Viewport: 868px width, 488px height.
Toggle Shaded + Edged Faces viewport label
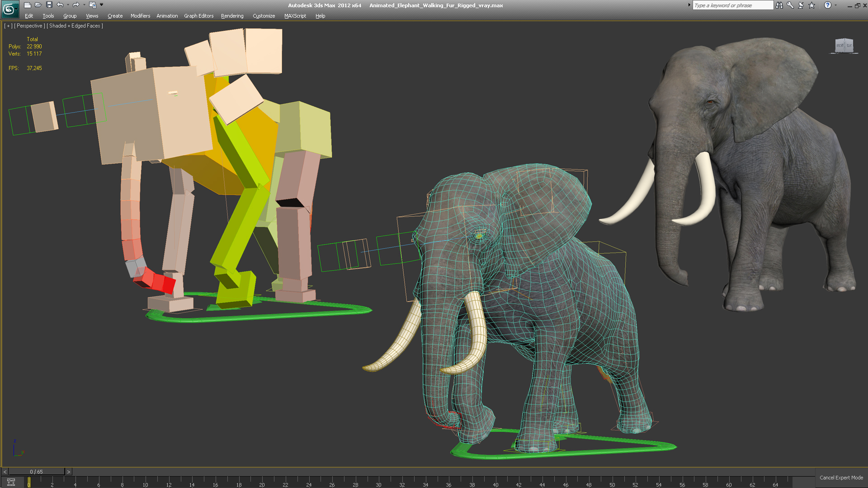[75, 26]
